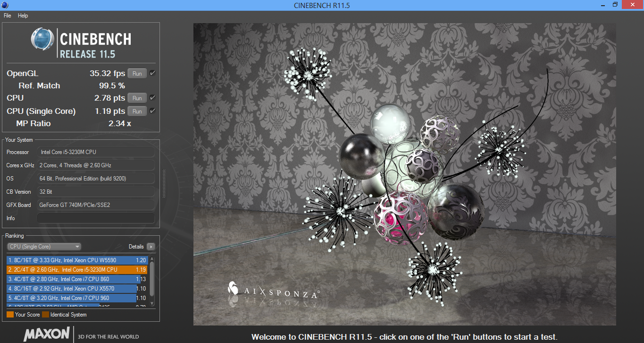Click the ranking list scrollbar thumb
The width and height of the screenshot is (644, 343).
point(152,279)
